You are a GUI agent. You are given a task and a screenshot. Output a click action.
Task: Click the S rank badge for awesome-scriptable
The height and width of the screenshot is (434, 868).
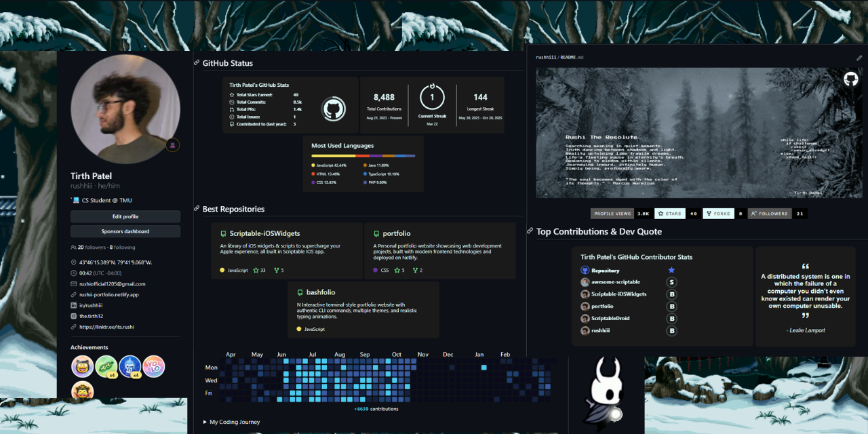(671, 282)
